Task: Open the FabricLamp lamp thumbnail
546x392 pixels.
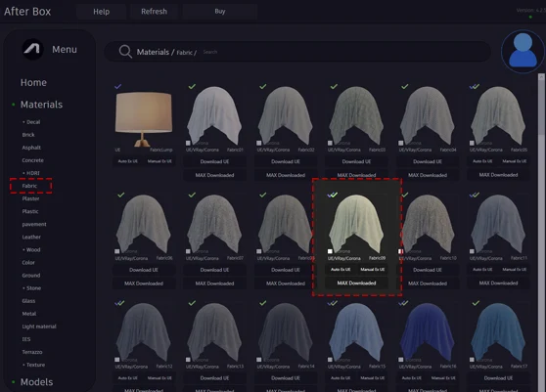Action: 144,119
